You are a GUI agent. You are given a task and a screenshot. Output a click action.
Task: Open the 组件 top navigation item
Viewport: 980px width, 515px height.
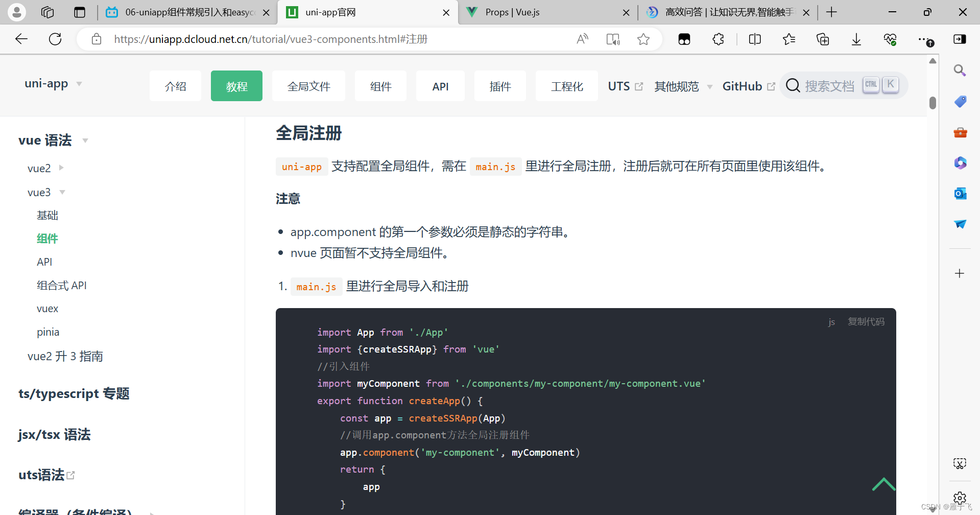[380, 86]
